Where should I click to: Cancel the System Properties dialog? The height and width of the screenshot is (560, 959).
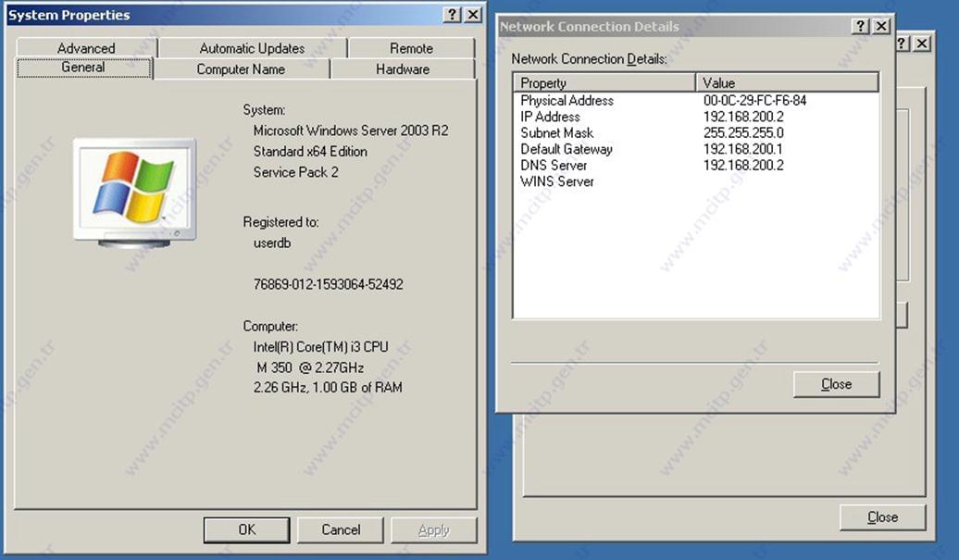click(x=341, y=530)
